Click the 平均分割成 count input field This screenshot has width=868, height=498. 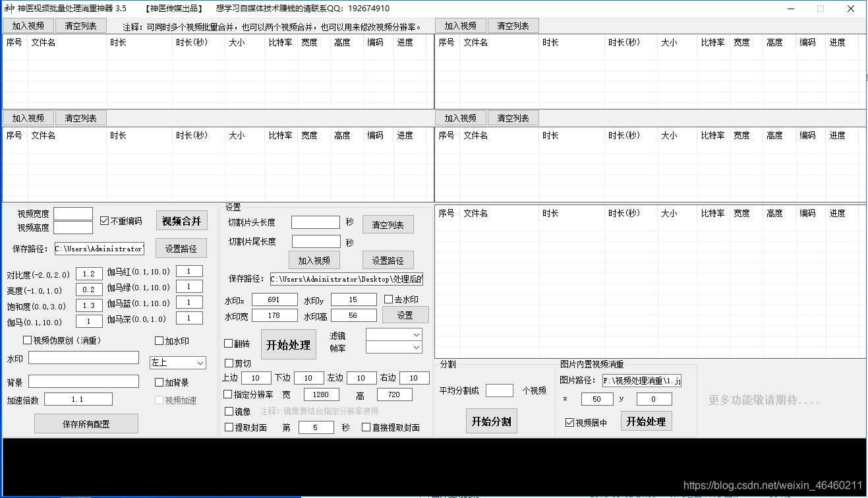pyautogui.click(x=499, y=390)
